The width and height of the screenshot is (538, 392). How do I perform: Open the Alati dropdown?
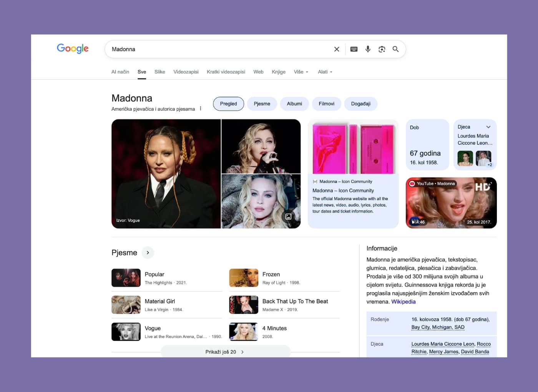tap(325, 72)
